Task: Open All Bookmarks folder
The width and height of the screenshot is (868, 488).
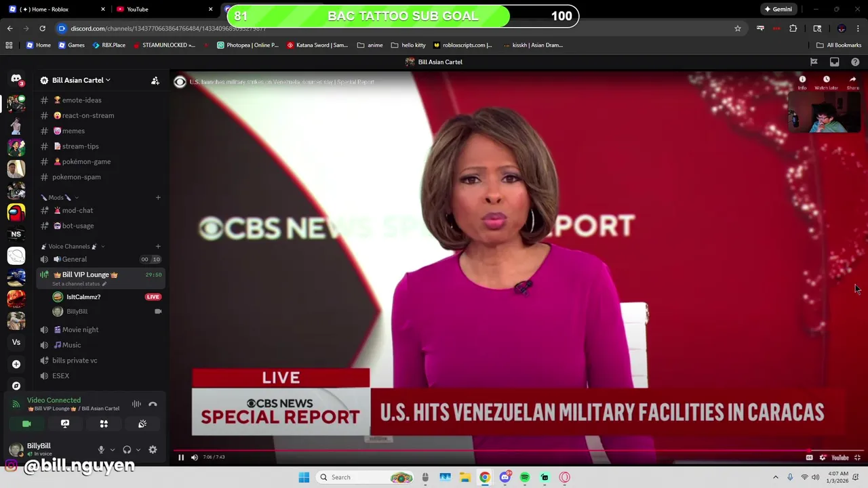Action: click(x=839, y=45)
